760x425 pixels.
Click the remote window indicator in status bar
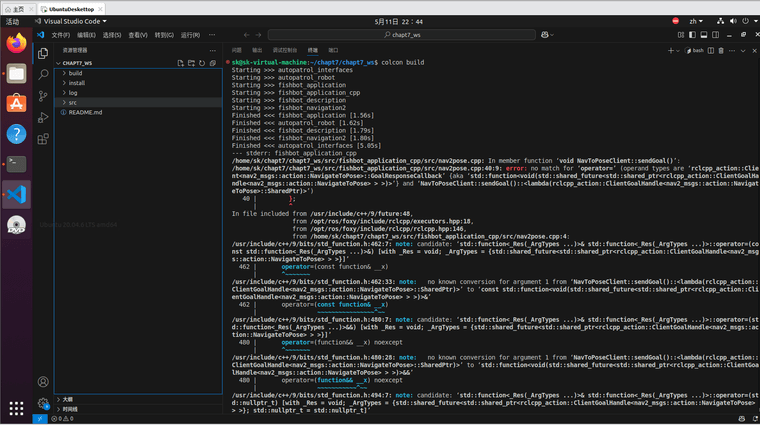point(40,419)
